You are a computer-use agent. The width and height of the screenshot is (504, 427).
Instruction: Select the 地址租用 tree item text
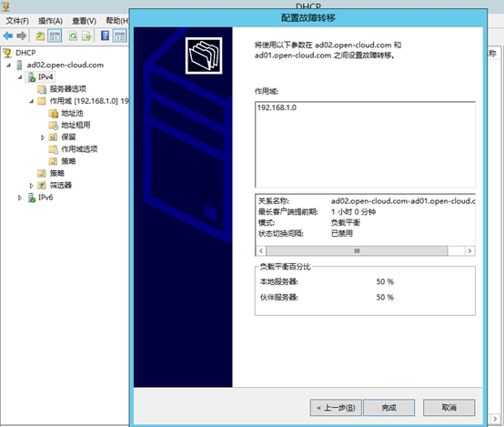(x=76, y=125)
